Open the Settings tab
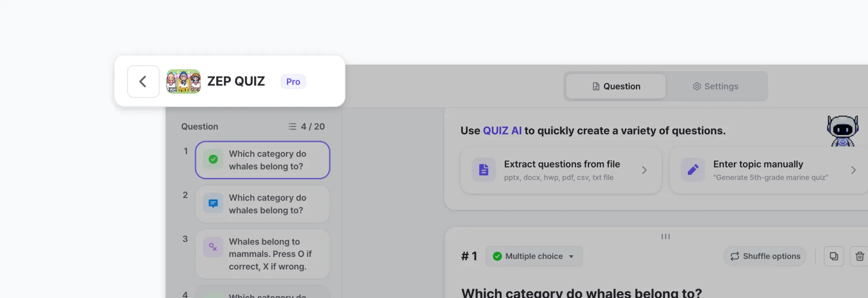The width and height of the screenshot is (868, 298). pos(715,86)
